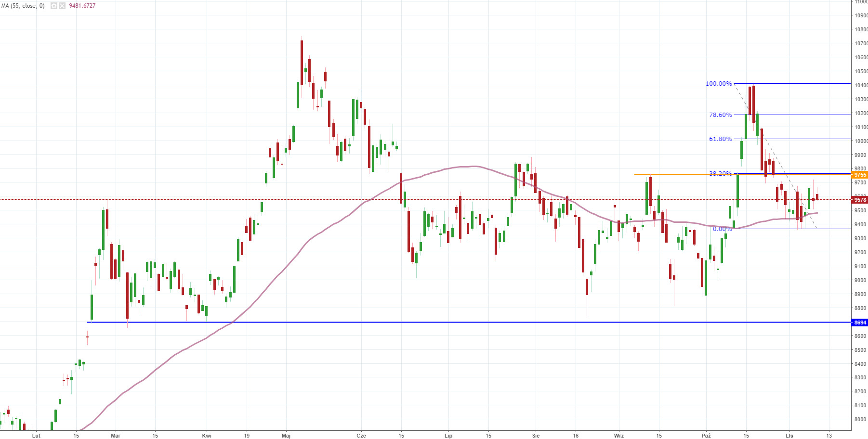Click the Lut label on time axis
The image size is (868, 439).
pos(36,436)
